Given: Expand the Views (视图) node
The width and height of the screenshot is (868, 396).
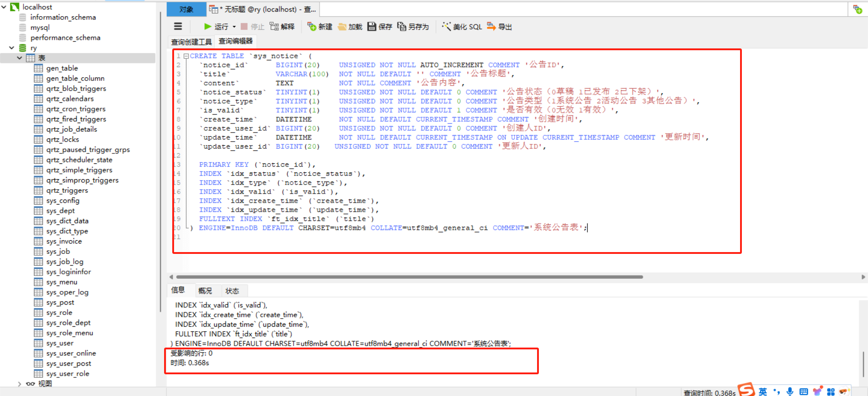Looking at the screenshot, I should click(x=19, y=384).
